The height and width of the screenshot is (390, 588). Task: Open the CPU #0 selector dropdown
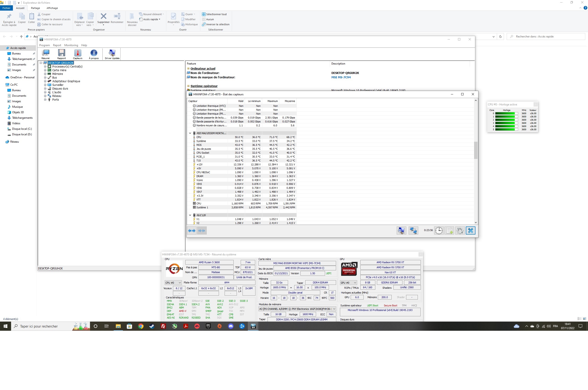[173, 283]
